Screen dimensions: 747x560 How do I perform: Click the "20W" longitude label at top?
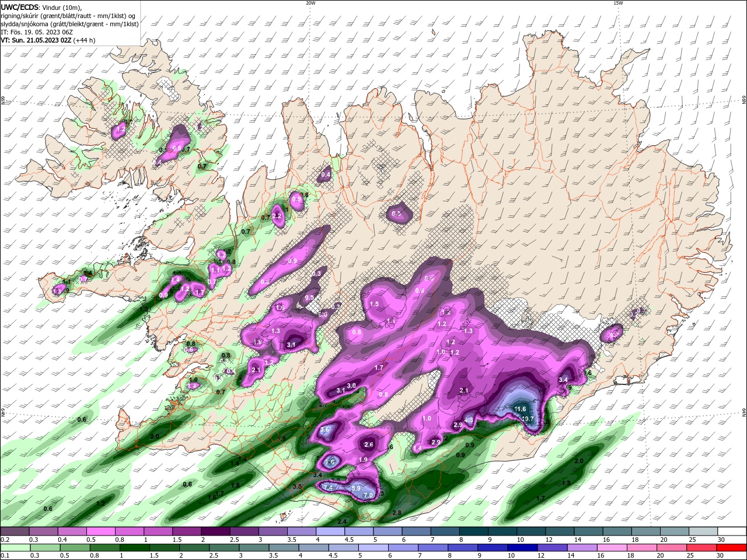point(310,3)
